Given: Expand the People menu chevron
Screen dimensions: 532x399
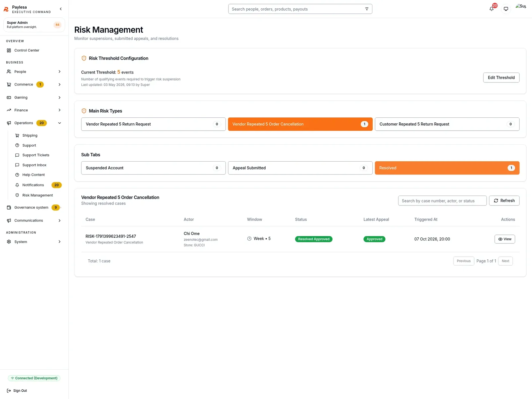Looking at the screenshot, I should click(60, 71).
